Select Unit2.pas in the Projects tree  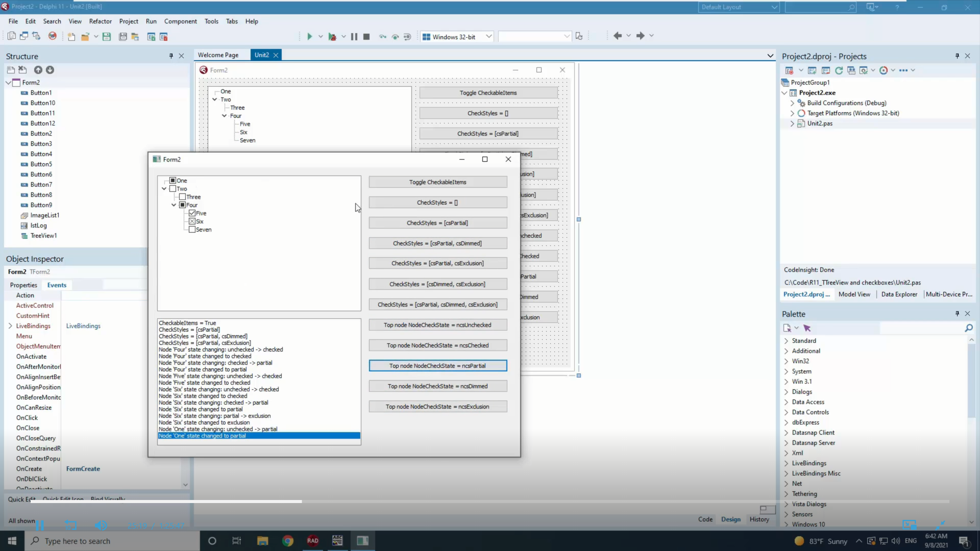pyautogui.click(x=819, y=123)
